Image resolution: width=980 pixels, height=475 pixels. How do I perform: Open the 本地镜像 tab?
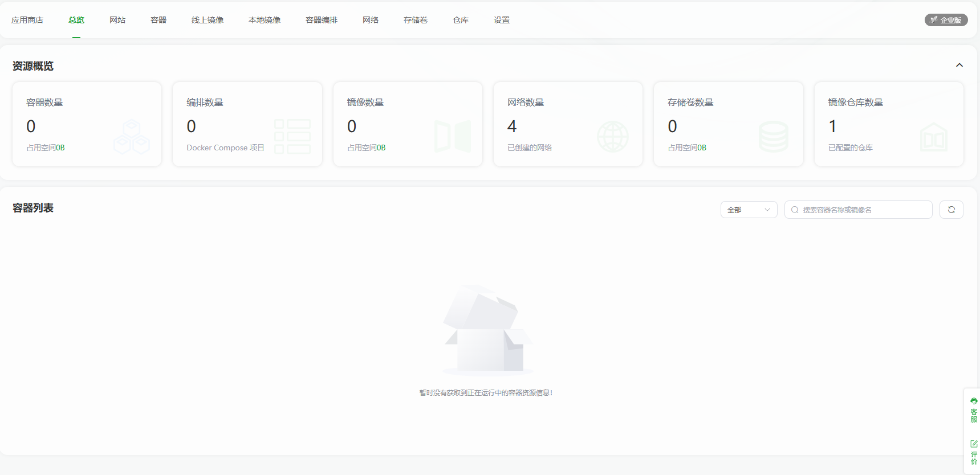tap(265, 20)
